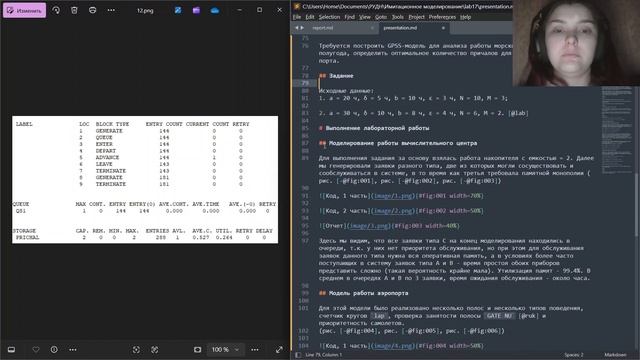Delete the 12.png image with trash icon
The image size is (640, 360).
pos(74,10)
